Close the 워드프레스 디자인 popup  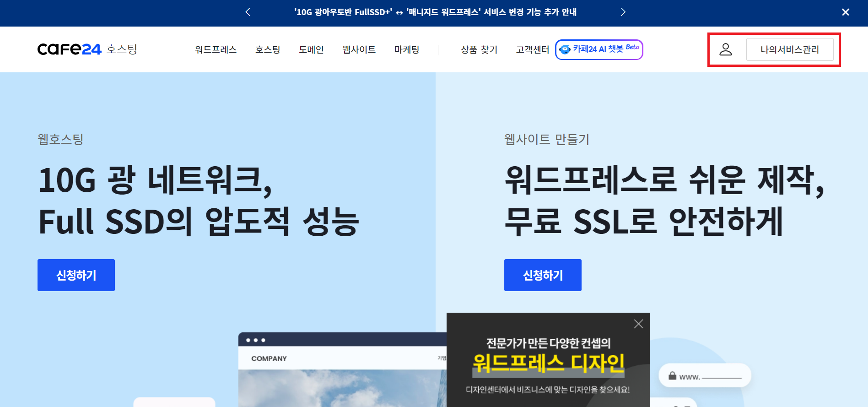click(638, 324)
